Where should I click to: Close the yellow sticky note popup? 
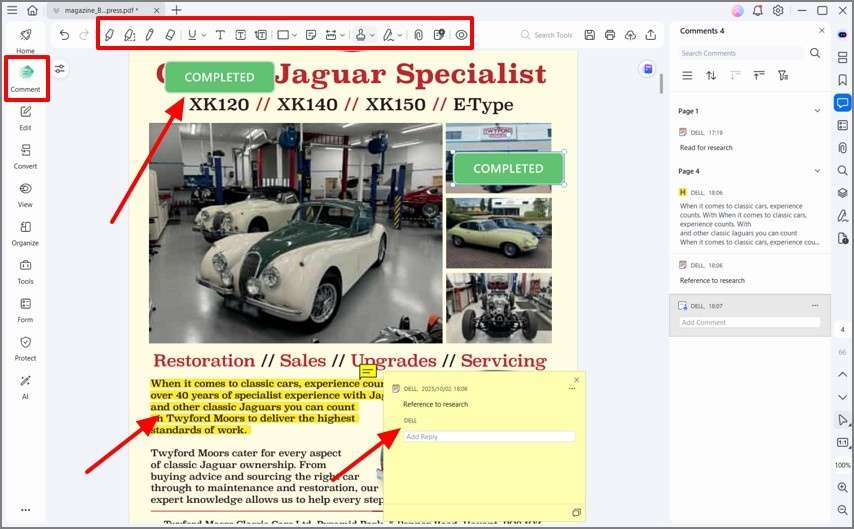tap(576, 380)
